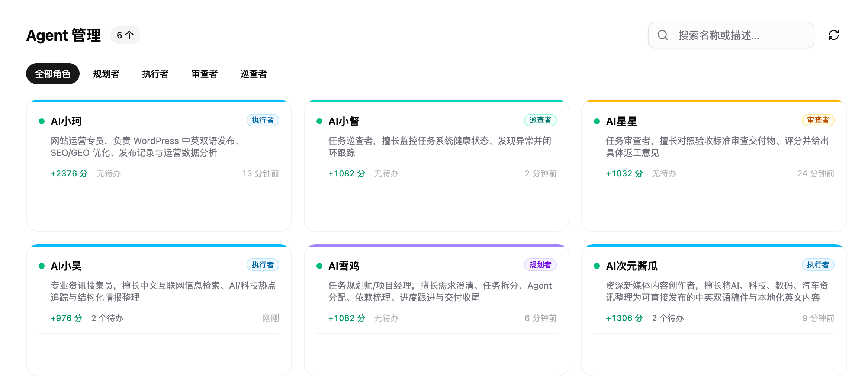Select the 审查者 role filter
The width and height of the screenshot is (868, 392).
[x=204, y=74]
